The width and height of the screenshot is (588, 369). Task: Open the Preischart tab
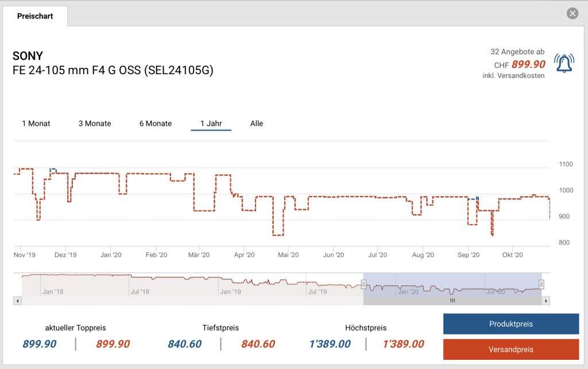[x=35, y=16]
